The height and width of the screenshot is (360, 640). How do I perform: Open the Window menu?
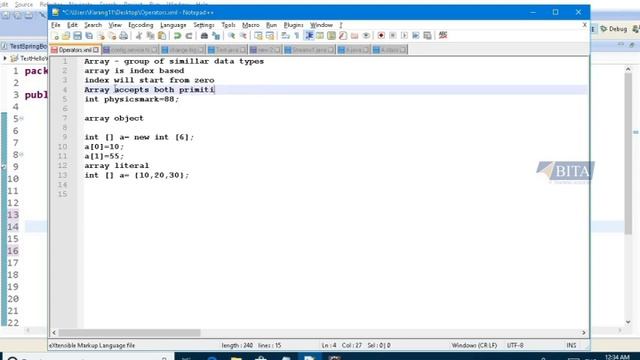click(321, 25)
